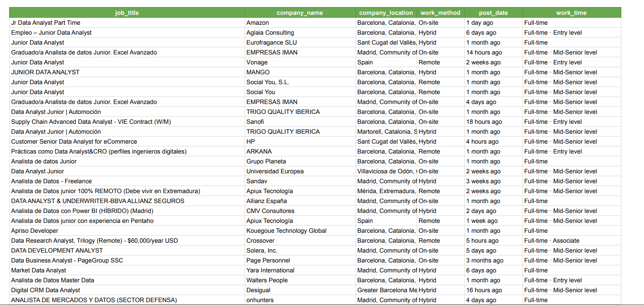Select the 'CMV Consultores' cell
Image resolution: width=644 pixels, height=305 pixels.
tap(300, 211)
